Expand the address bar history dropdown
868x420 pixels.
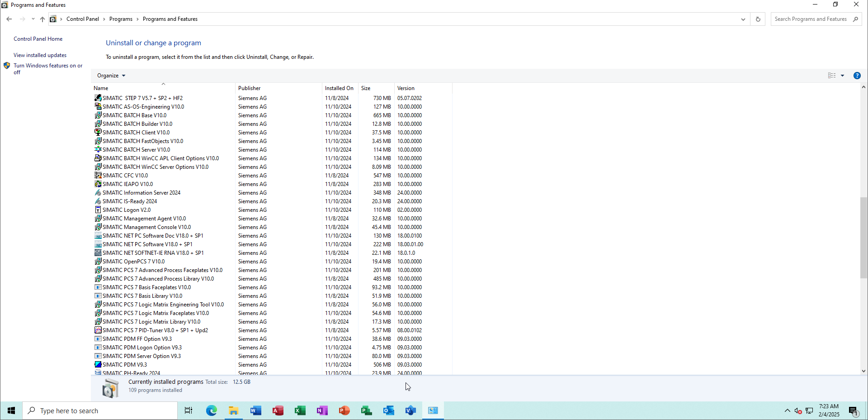(743, 19)
